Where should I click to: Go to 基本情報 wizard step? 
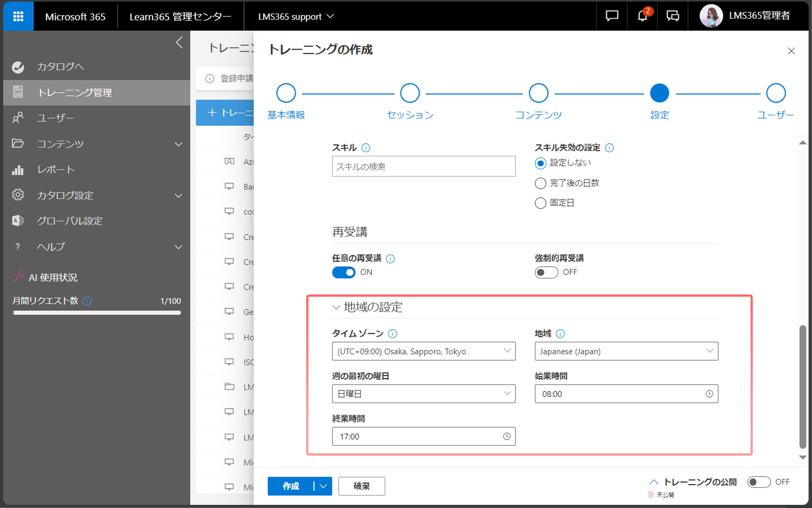(286, 93)
